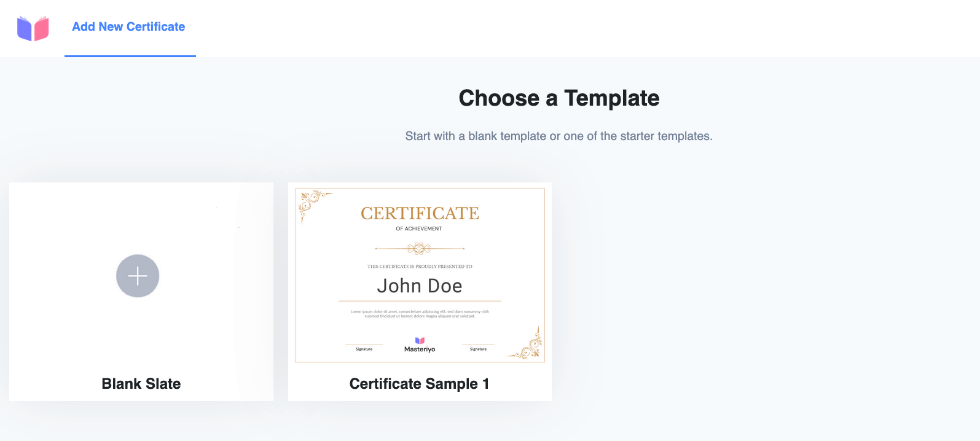Click the gold underline beneath John Doe

tap(420, 301)
